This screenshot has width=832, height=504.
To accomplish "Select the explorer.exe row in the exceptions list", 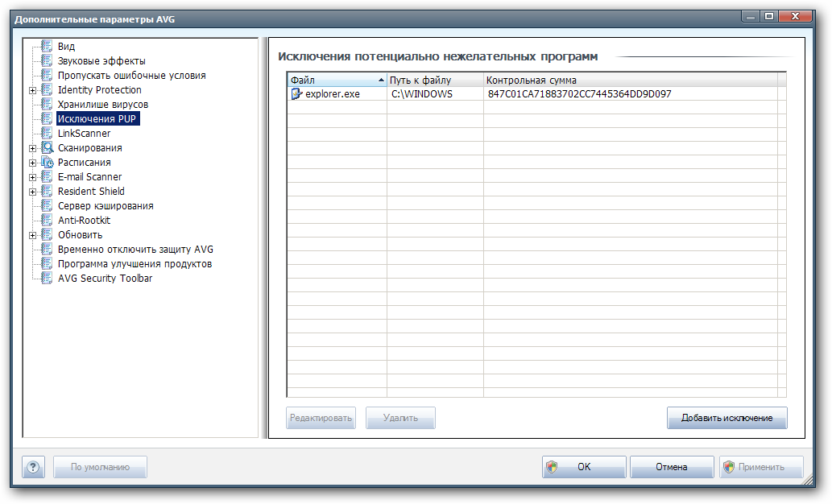I will (x=532, y=94).
